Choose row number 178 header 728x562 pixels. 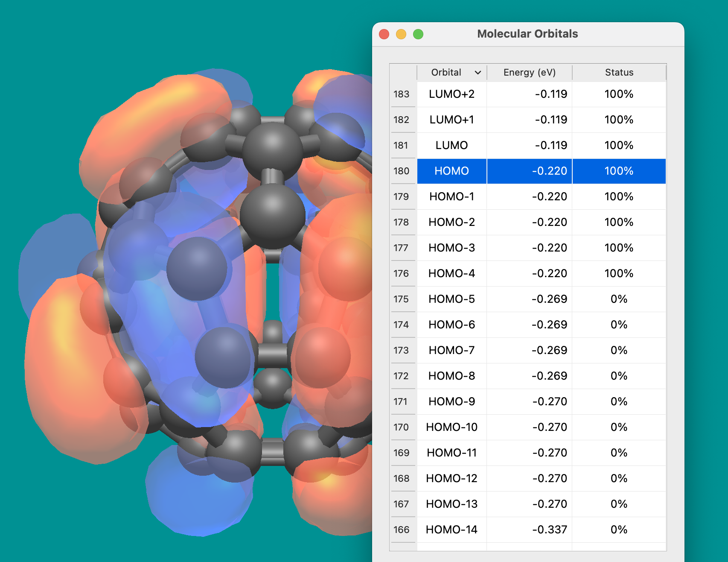401,222
